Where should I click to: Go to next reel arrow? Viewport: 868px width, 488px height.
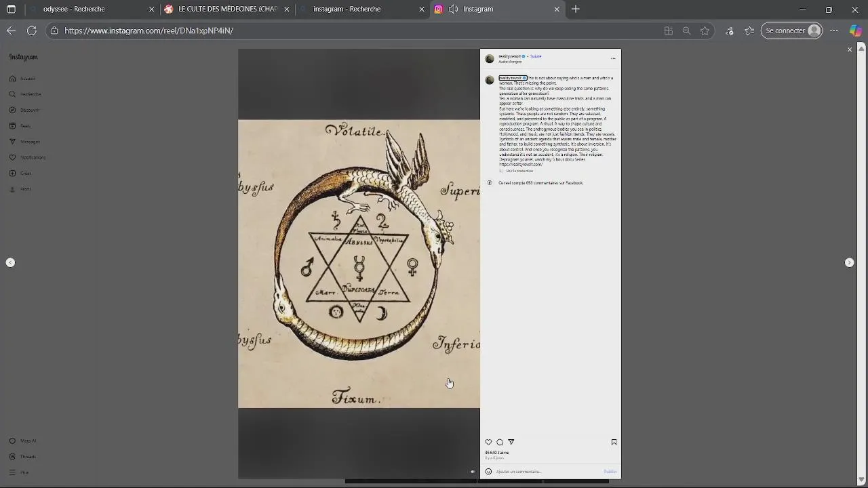[x=849, y=262]
